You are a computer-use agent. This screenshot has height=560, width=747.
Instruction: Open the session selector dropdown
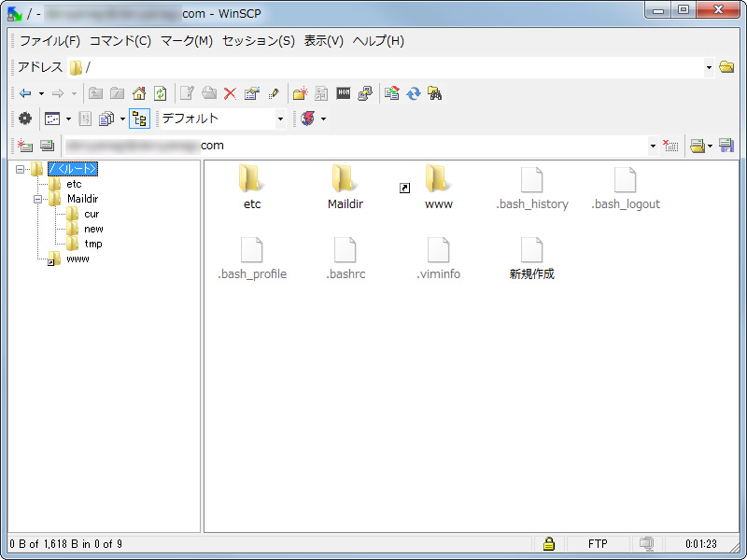(653, 146)
